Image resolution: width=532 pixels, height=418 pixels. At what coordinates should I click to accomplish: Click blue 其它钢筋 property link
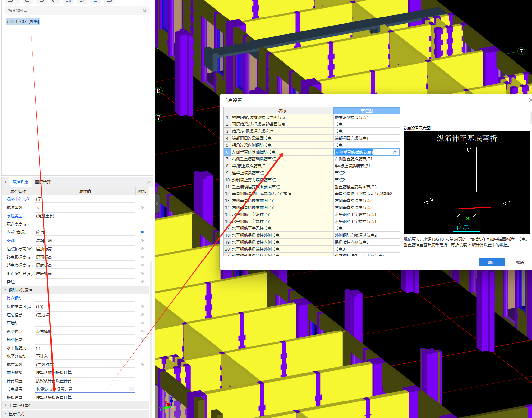[15, 298]
